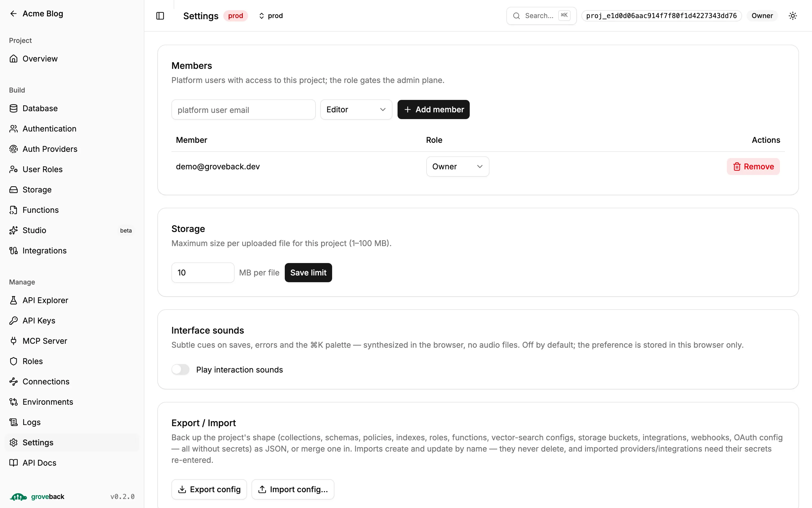
Task: Click the Add member button
Action: 433,110
